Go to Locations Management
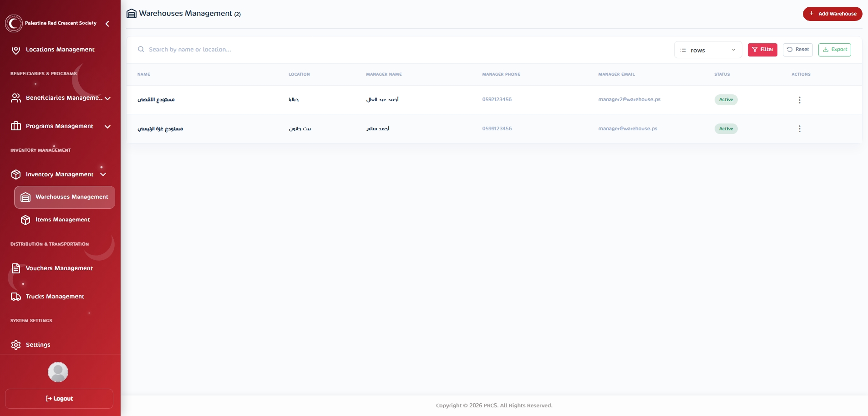This screenshot has width=868, height=416. click(x=60, y=50)
